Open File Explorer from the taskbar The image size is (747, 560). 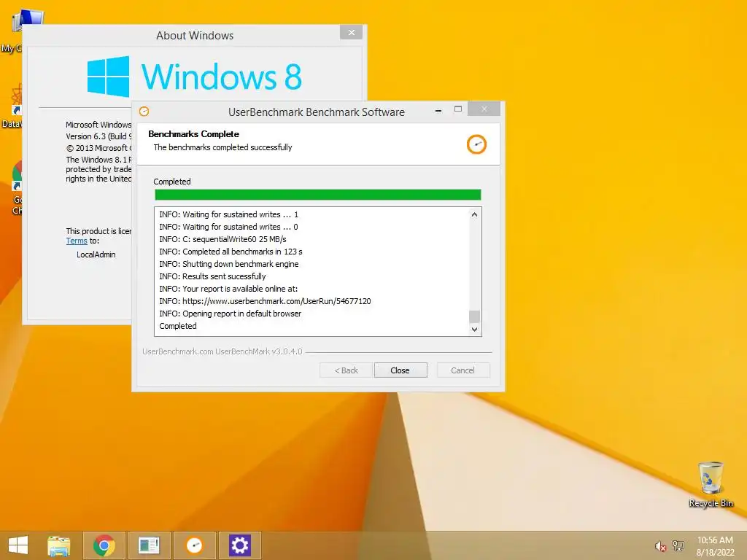point(58,545)
